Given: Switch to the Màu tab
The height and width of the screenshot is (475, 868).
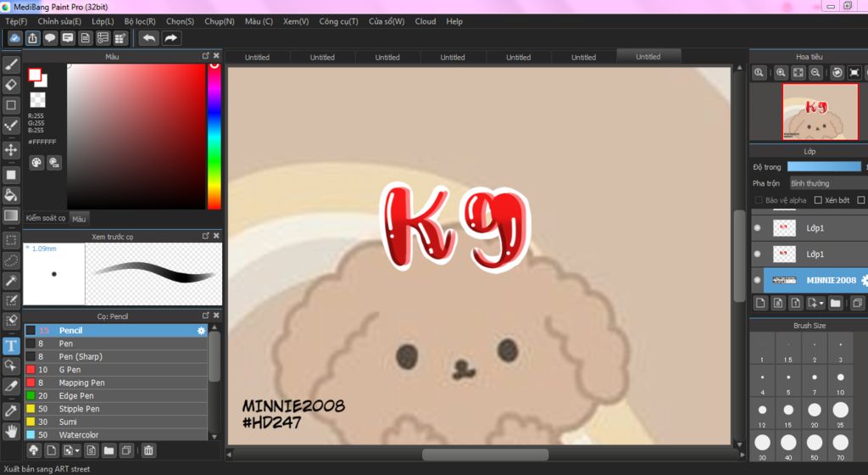Looking at the screenshot, I should coord(79,219).
